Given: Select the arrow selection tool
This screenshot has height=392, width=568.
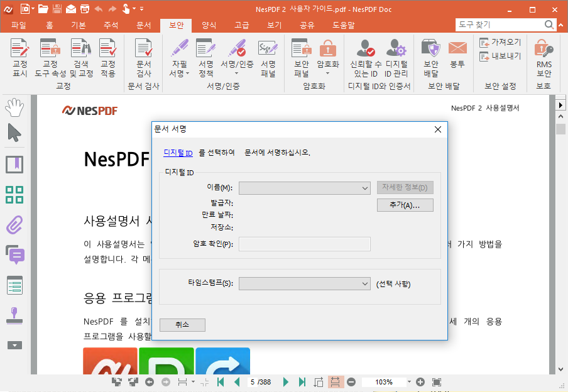Looking at the screenshot, I should 14,133.
